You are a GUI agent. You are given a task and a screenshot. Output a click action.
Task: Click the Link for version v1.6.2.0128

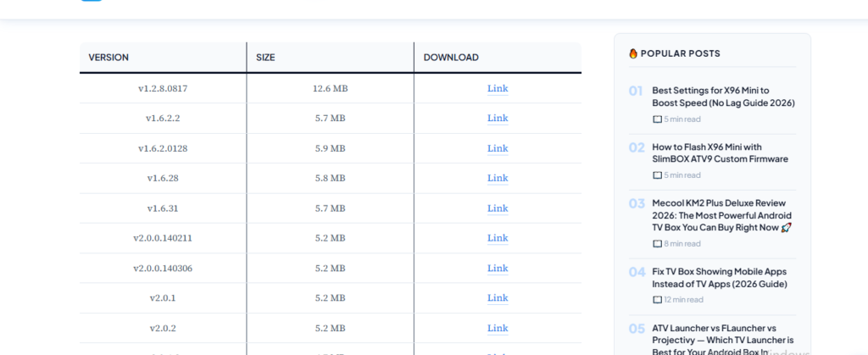pyautogui.click(x=498, y=148)
